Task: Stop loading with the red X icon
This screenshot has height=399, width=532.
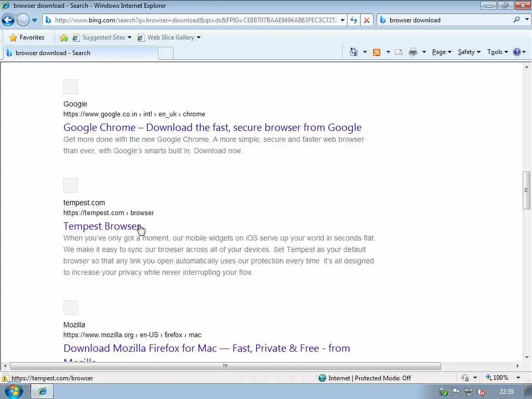Action: (x=367, y=20)
